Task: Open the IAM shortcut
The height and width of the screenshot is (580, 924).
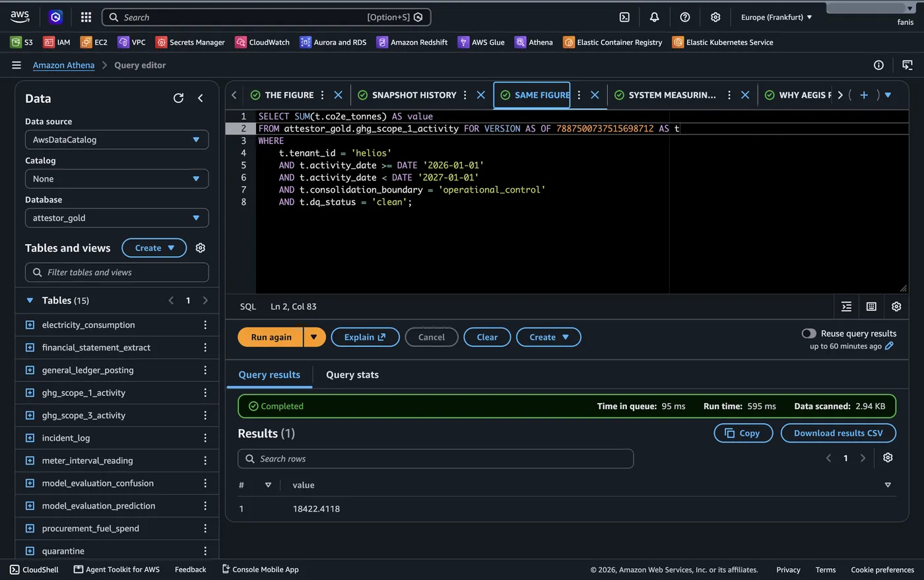Action: click(57, 42)
